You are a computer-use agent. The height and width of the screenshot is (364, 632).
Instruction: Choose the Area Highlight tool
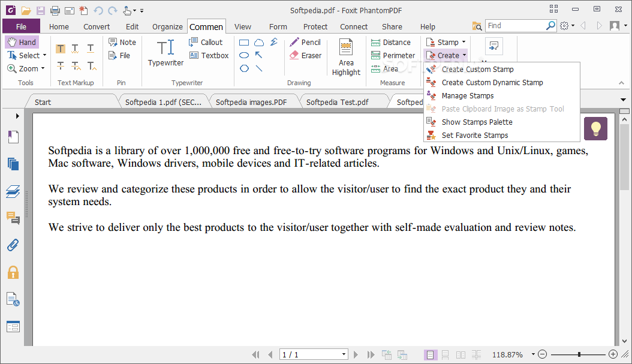[x=346, y=57]
